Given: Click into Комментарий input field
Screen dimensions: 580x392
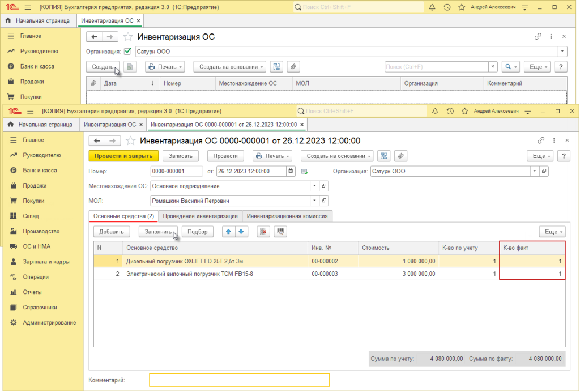Looking at the screenshot, I should tap(240, 380).
